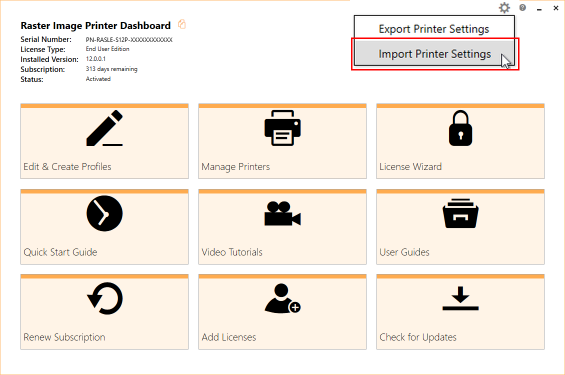565x375 pixels.
Task: Open User Guides label
Action: coord(404,252)
